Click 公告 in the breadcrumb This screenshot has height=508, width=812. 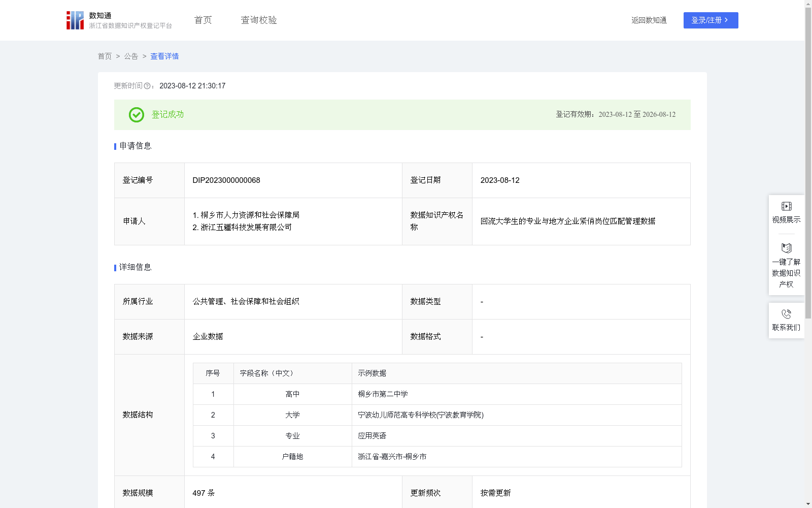pyautogui.click(x=131, y=56)
